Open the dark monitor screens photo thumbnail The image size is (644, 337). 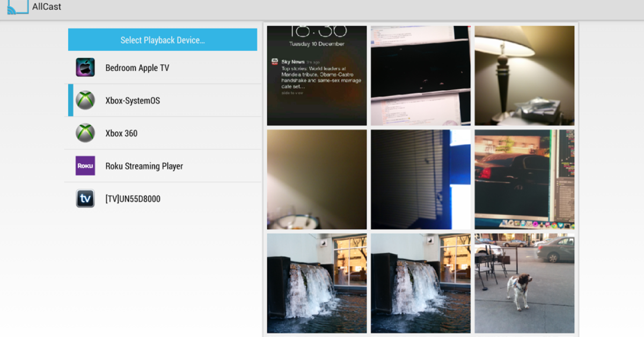tap(421, 76)
